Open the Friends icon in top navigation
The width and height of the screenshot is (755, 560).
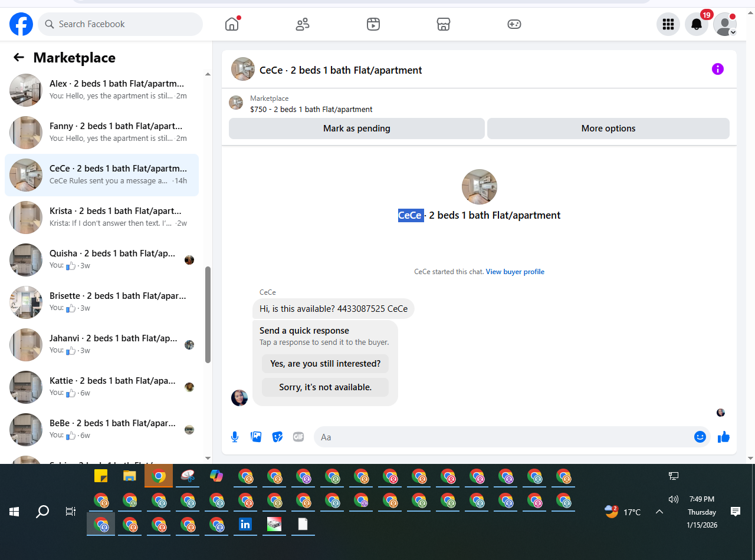click(303, 24)
